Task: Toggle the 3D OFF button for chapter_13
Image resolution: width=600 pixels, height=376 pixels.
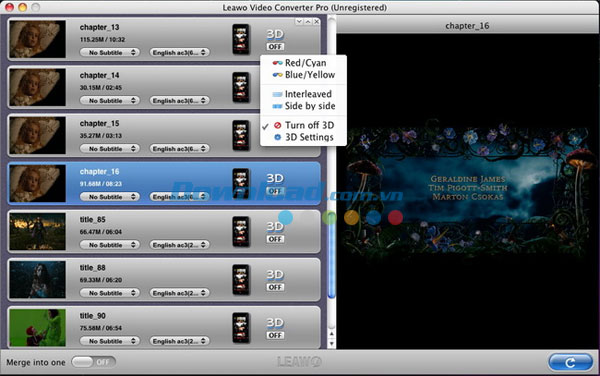Action: click(x=275, y=47)
